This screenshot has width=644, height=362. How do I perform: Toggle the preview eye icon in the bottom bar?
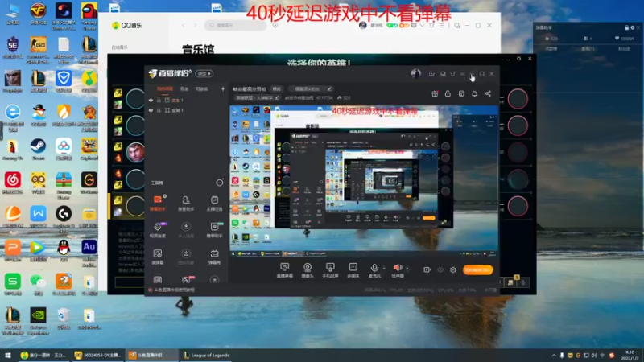pyautogui.click(x=440, y=269)
